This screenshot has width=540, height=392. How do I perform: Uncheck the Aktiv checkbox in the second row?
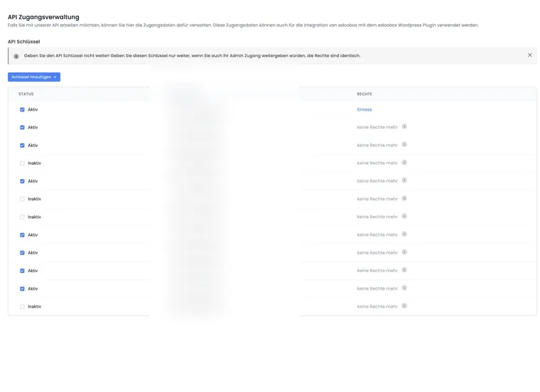coord(22,127)
